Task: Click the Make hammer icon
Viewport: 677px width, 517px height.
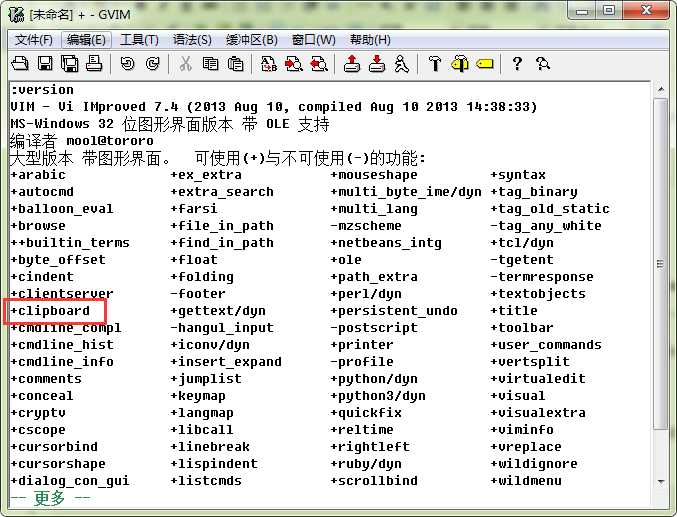Action: pyautogui.click(x=435, y=64)
